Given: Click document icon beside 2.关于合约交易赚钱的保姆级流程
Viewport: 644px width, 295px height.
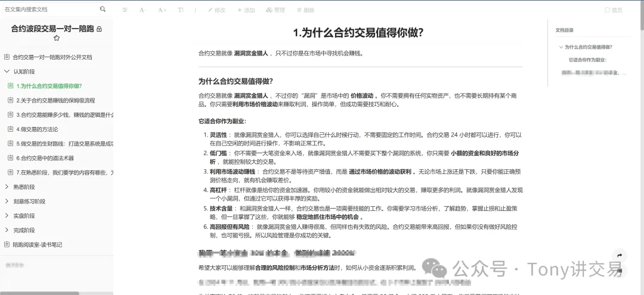Looking at the screenshot, I should (11, 100).
